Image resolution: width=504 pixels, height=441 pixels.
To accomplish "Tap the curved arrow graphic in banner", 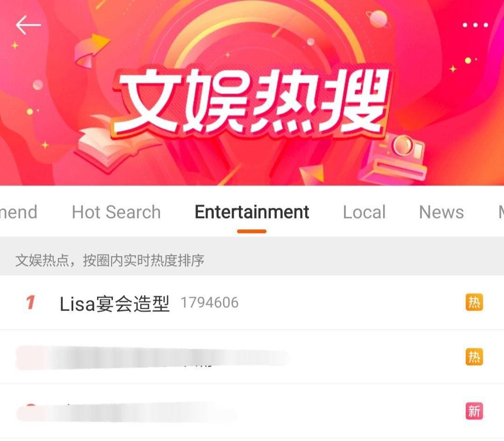I will (x=91, y=51).
